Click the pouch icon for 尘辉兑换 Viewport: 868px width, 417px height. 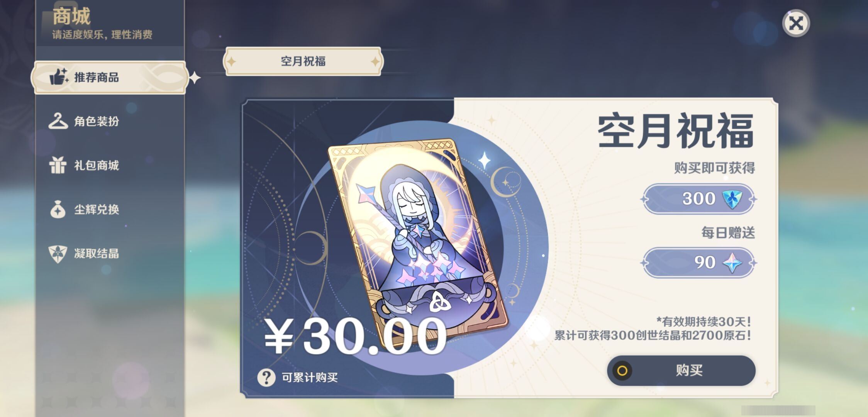[x=58, y=209]
